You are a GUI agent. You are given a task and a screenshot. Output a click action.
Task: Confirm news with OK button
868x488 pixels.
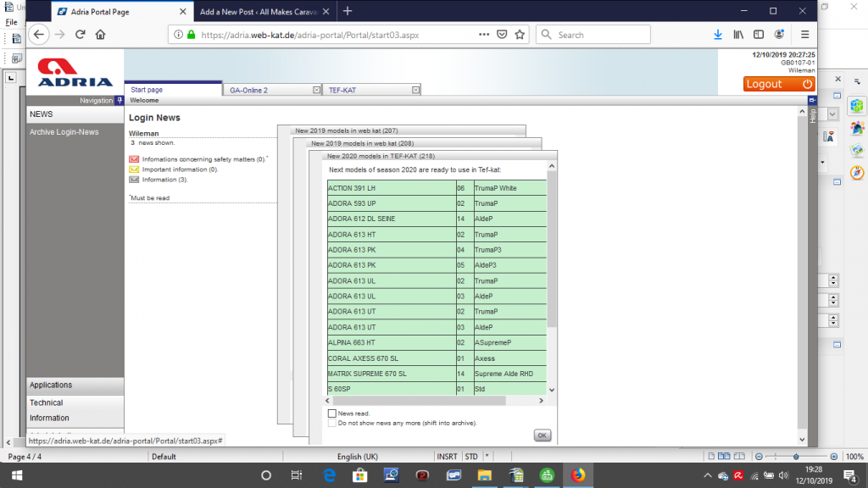pos(542,435)
